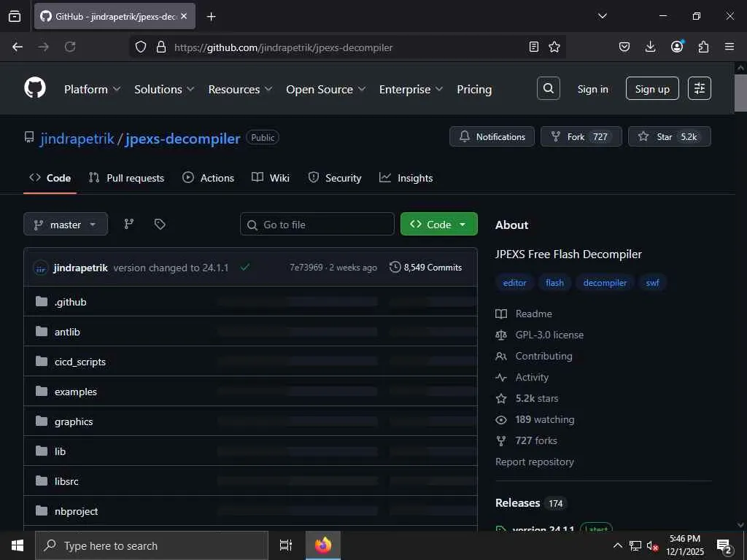The width and height of the screenshot is (747, 560).
Task: Open the Releases 174 heading link
Action: click(530, 503)
